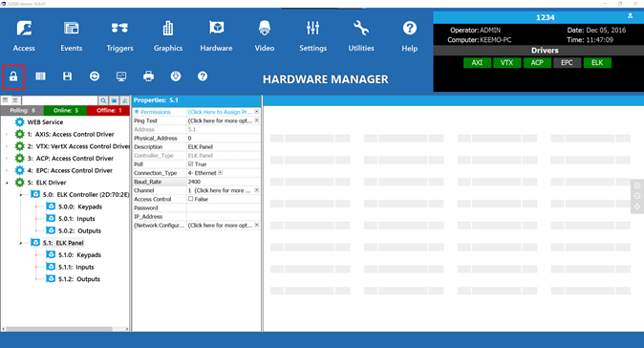Open the table list view toolbar icon
The image size is (644, 348).
40,76
